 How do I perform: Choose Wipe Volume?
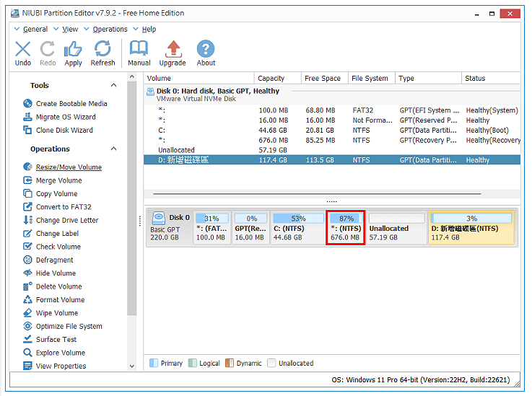(51, 312)
